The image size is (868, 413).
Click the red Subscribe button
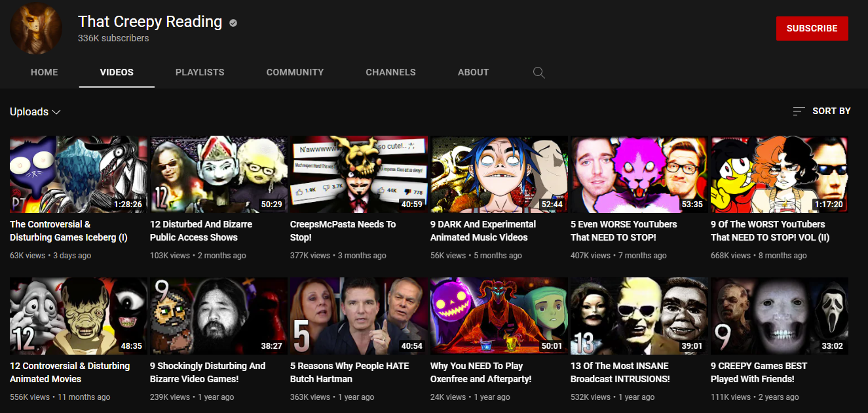point(812,29)
